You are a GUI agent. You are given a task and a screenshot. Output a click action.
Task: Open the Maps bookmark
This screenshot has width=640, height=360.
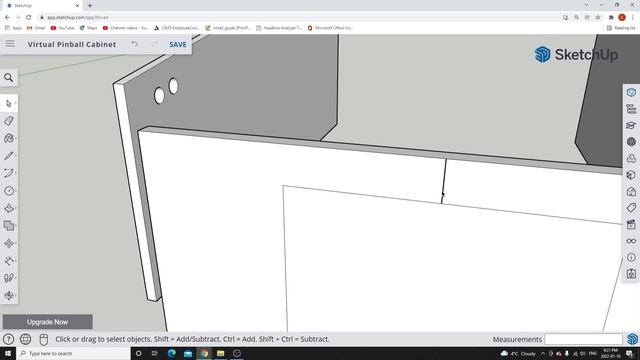pyautogui.click(x=88, y=28)
